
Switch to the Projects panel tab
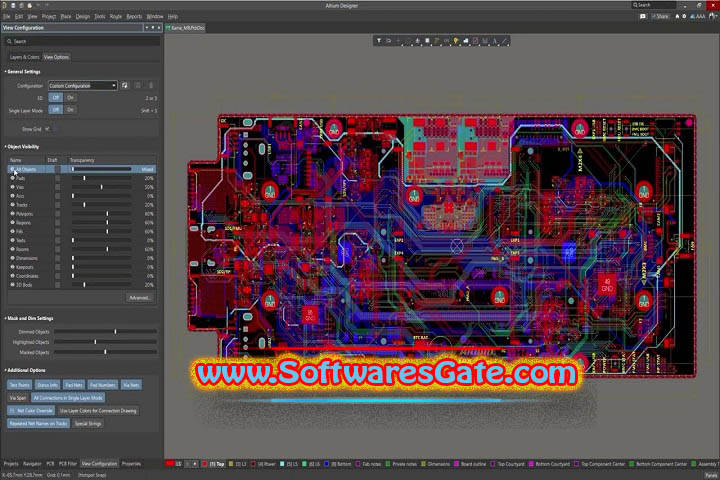click(x=11, y=464)
